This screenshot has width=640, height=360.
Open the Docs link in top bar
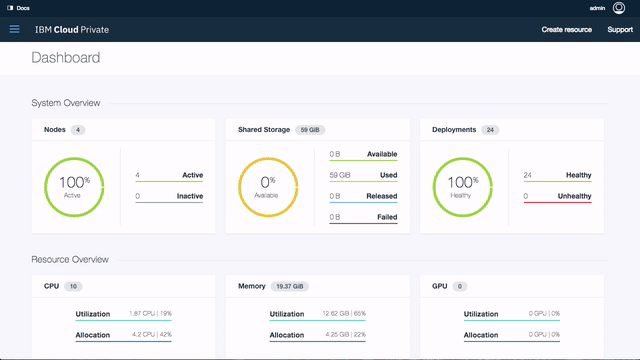(23, 8)
